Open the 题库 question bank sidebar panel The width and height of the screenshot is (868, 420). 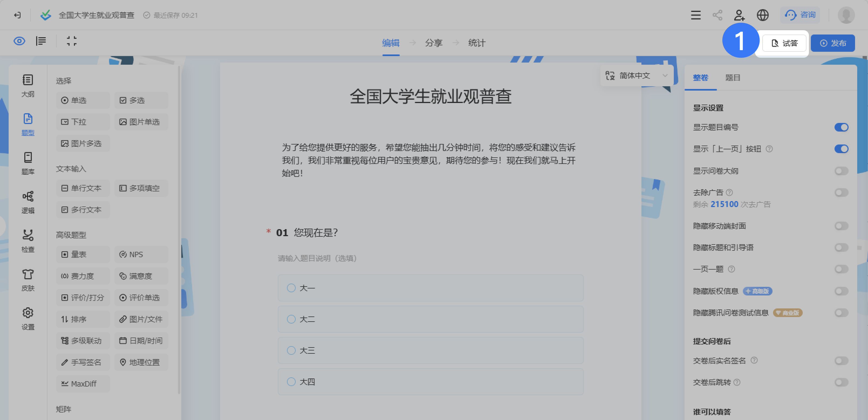point(28,163)
